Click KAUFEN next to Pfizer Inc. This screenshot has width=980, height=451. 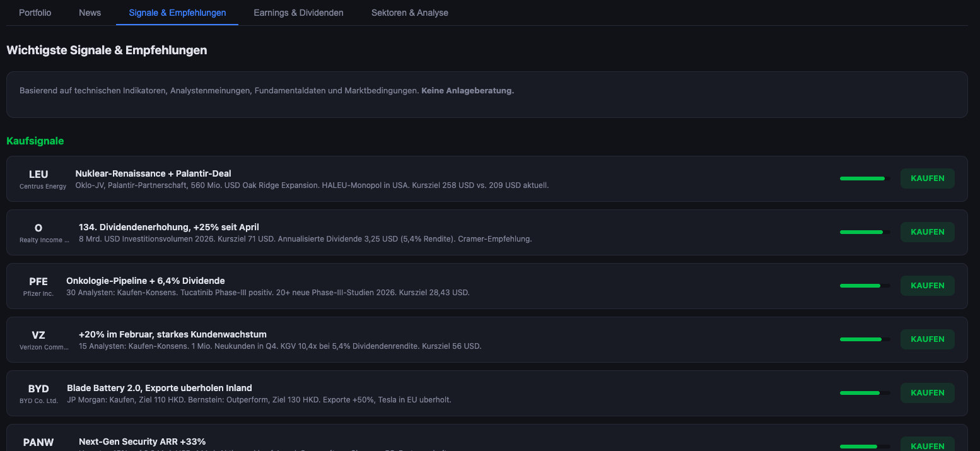[927, 285]
